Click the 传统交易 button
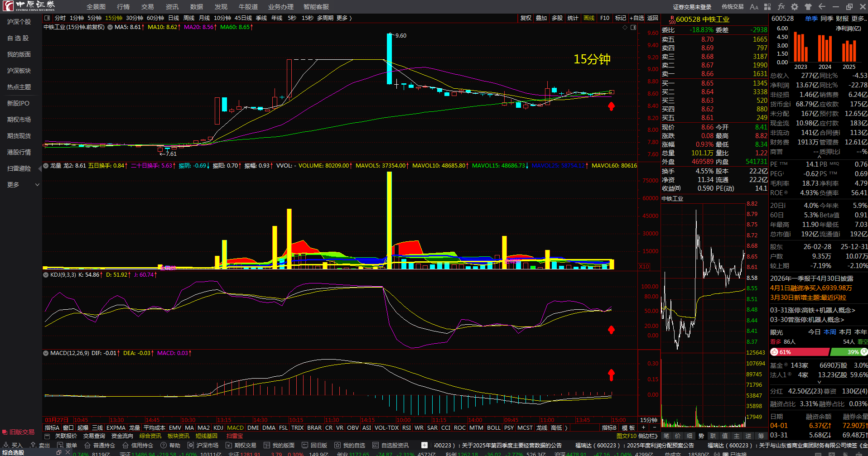The height and width of the screenshot is (456, 868). [x=733, y=7]
